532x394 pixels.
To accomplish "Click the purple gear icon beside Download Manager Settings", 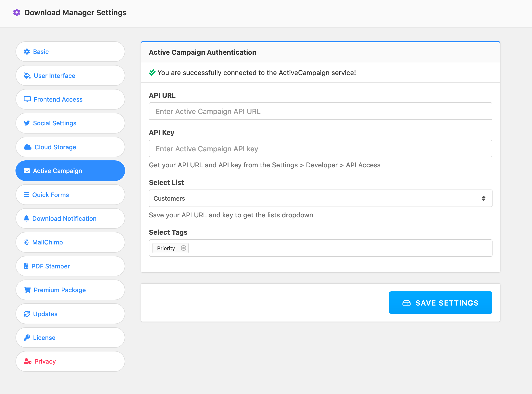I will (x=17, y=12).
